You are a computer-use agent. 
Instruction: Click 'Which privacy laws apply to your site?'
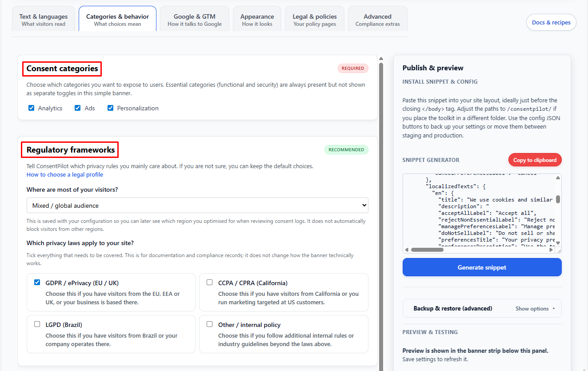(80, 243)
